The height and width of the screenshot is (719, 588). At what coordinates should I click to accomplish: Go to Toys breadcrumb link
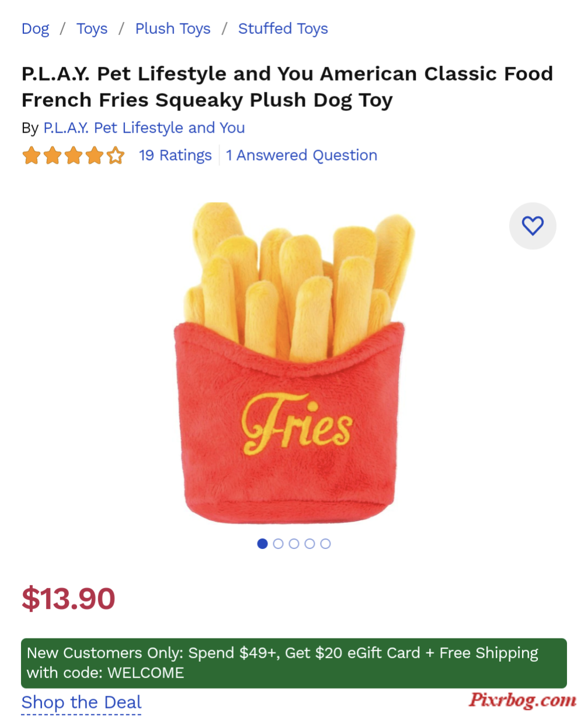(x=92, y=29)
